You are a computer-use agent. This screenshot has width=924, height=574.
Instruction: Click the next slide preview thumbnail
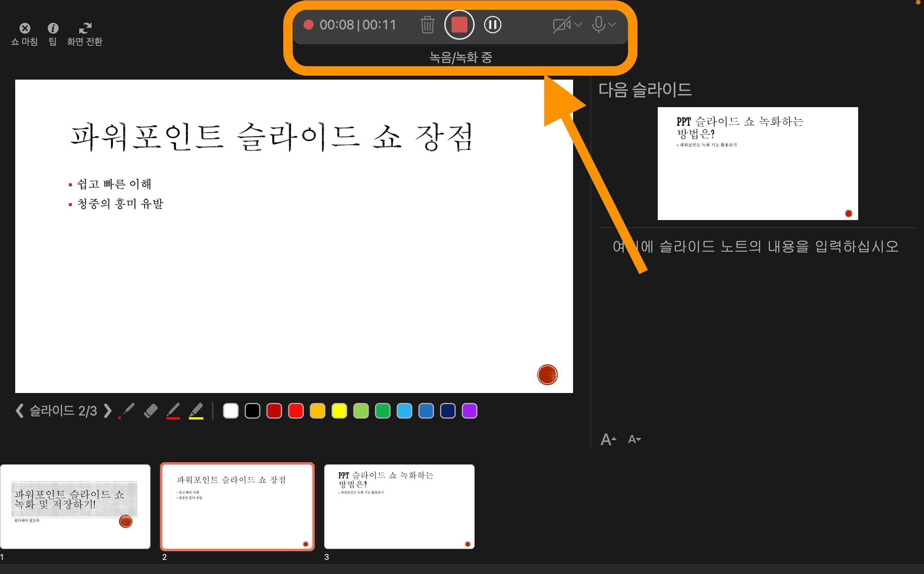tap(758, 163)
